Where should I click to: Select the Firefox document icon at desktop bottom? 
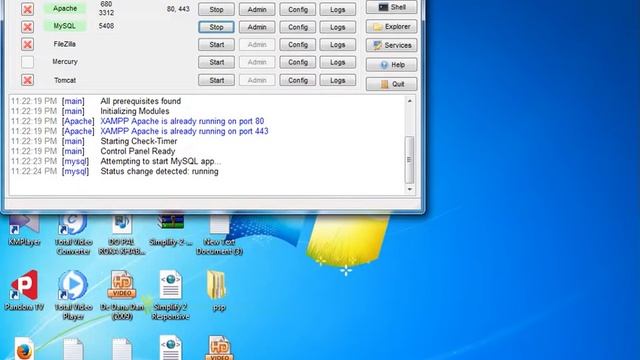[24, 348]
